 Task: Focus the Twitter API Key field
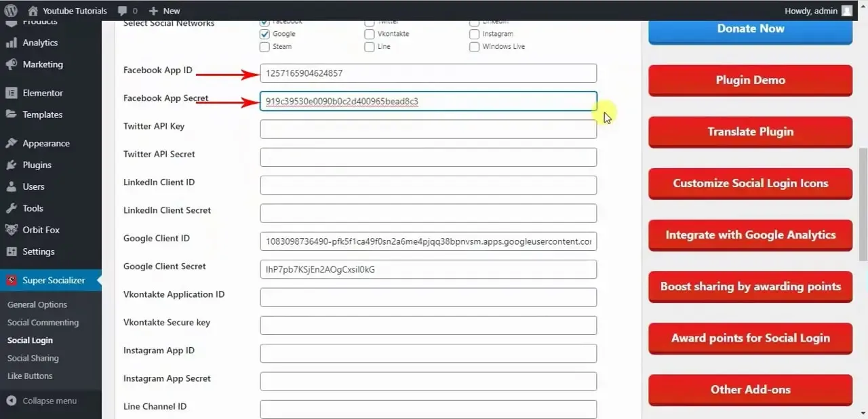tap(429, 129)
